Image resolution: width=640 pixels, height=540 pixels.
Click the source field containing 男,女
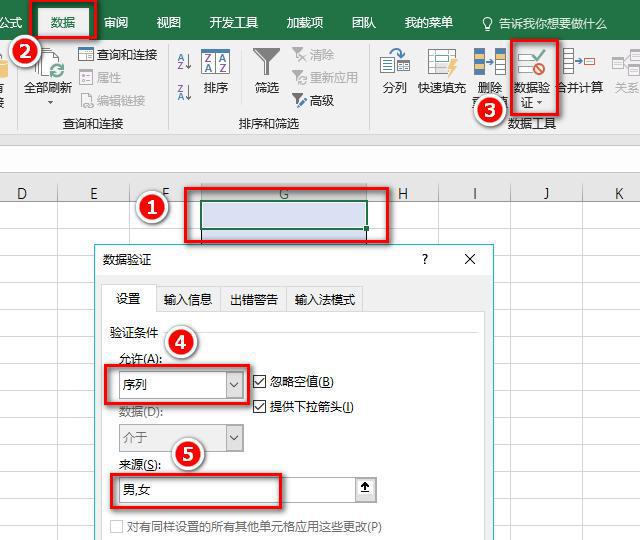237,489
